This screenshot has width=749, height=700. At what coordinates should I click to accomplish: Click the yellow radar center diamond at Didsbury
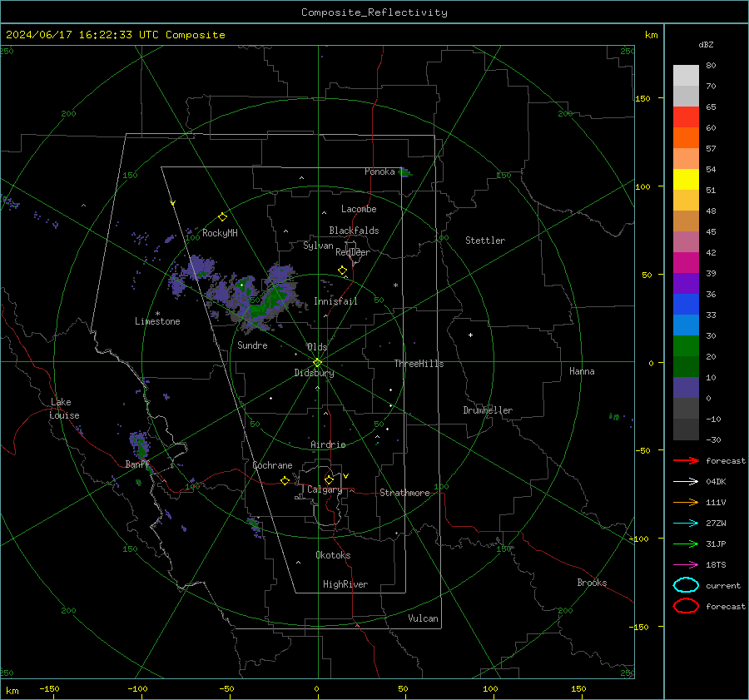[317, 363]
